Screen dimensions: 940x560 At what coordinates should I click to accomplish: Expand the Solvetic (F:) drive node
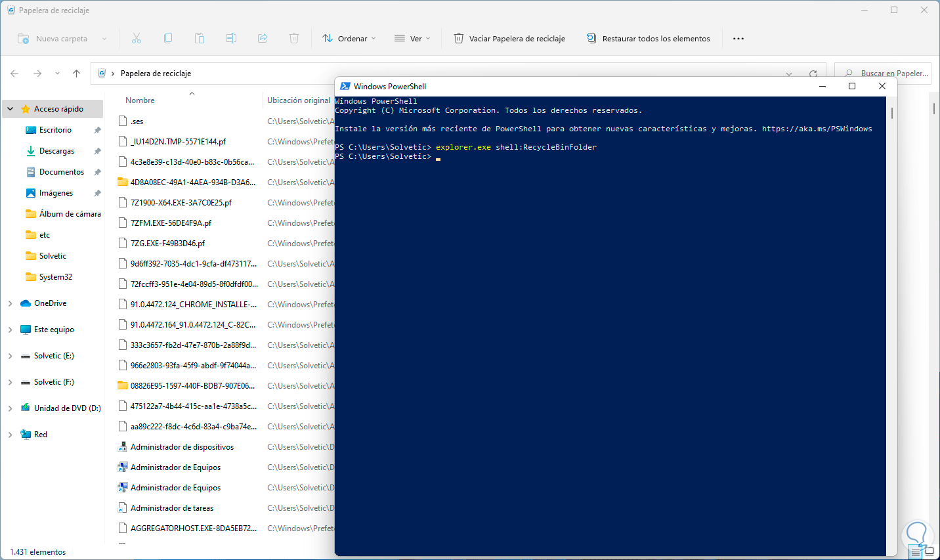pyautogui.click(x=11, y=382)
